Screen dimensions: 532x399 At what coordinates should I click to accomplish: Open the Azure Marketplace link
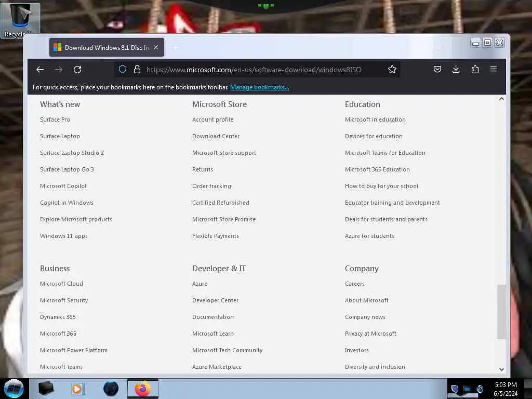point(217,367)
